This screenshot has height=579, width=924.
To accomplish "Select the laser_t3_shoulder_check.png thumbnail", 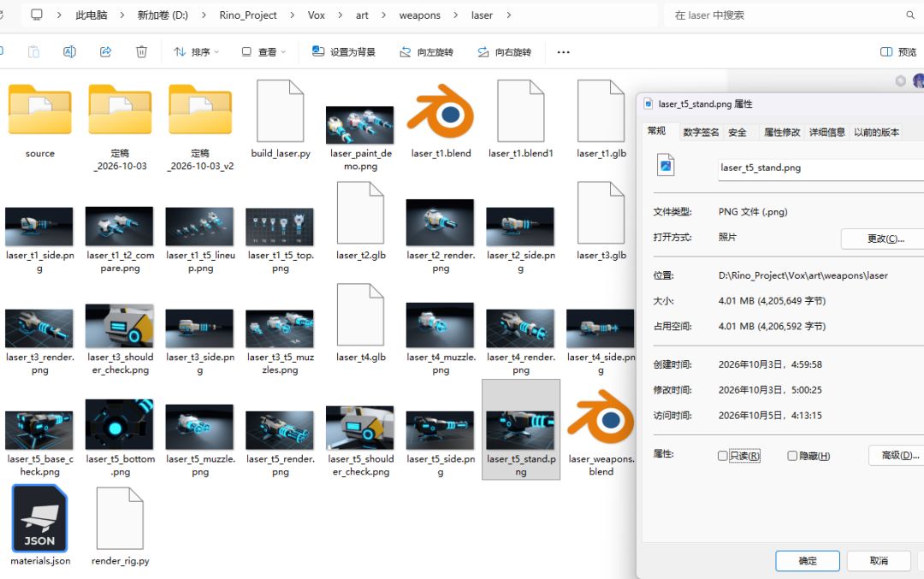I will 120,326.
